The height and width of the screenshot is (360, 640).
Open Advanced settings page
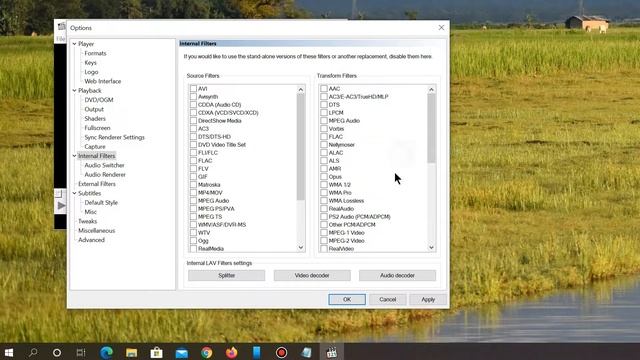(x=91, y=240)
